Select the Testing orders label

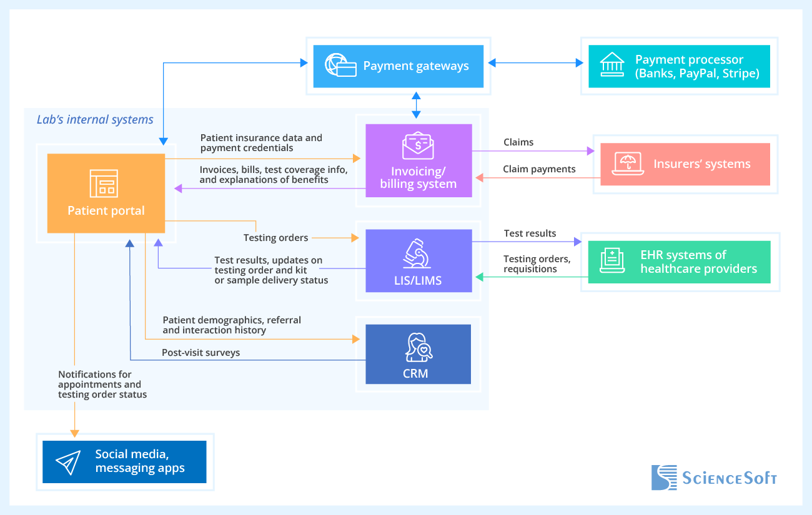point(276,238)
